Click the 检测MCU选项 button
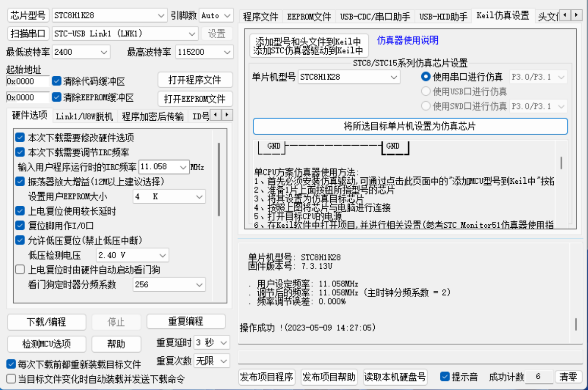Viewport: 588px width, 390px height. click(x=46, y=344)
